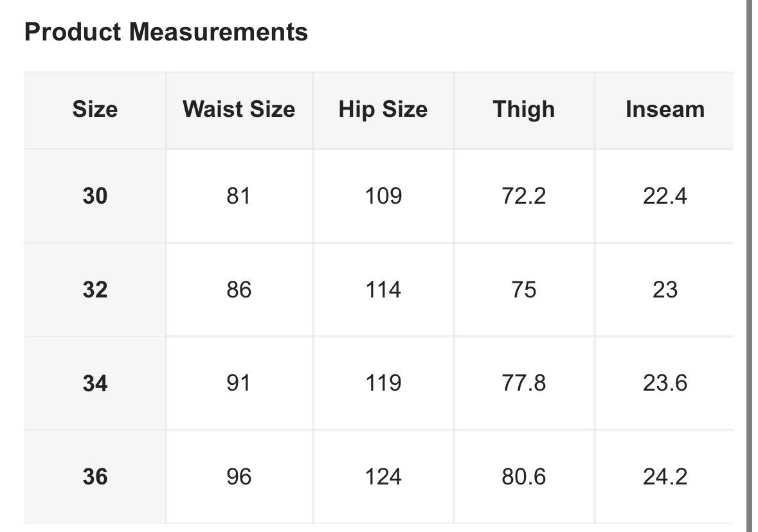The width and height of the screenshot is (758, 532).
Task: Select the Size column header
Action: (x=95, y=110)
